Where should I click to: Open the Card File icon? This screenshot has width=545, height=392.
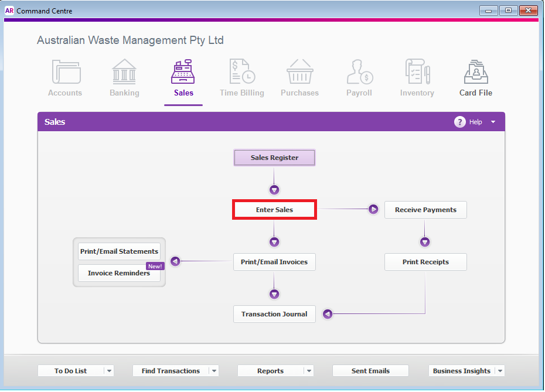pyautogui.click(x=476, y=71)
